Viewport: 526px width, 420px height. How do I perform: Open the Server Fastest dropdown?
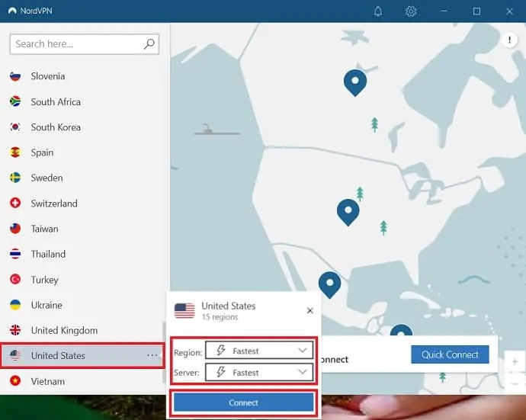259,372
